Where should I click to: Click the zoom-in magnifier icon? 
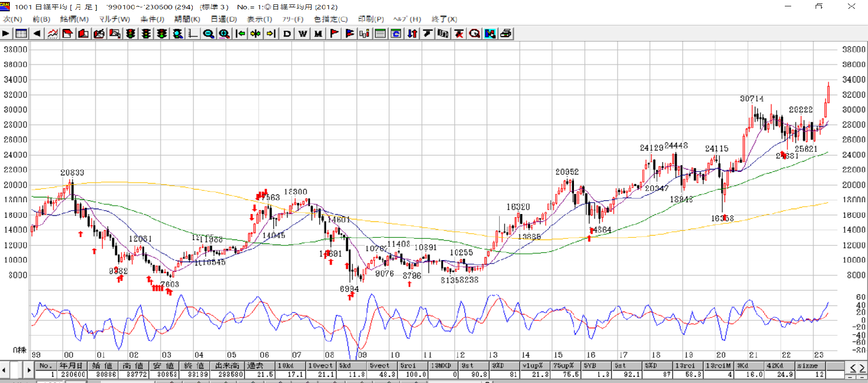pyautogui.click(x=224, y=33)
